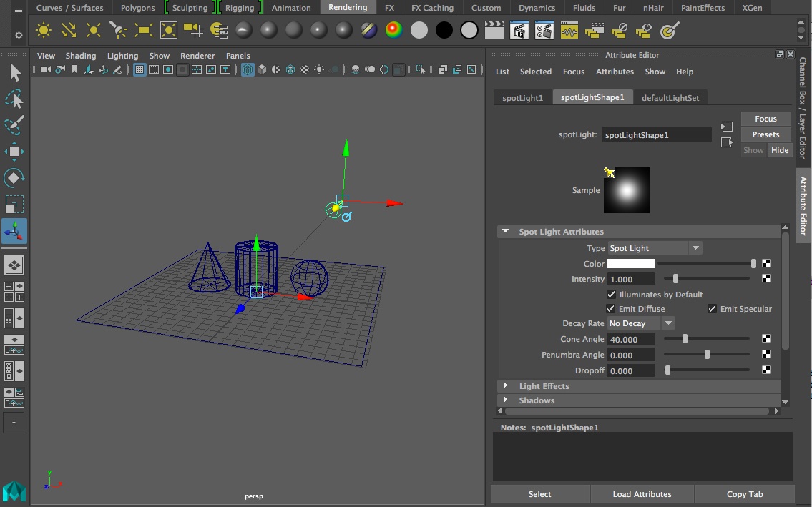Screen dimensions: 812x507
Task: Switch to the Animation shelf tab
Action: (291, 8)
